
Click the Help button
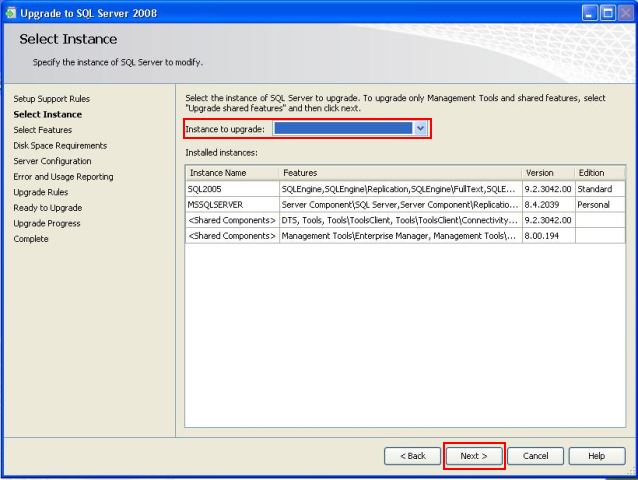pyautogui.click(x=597, y=456)
